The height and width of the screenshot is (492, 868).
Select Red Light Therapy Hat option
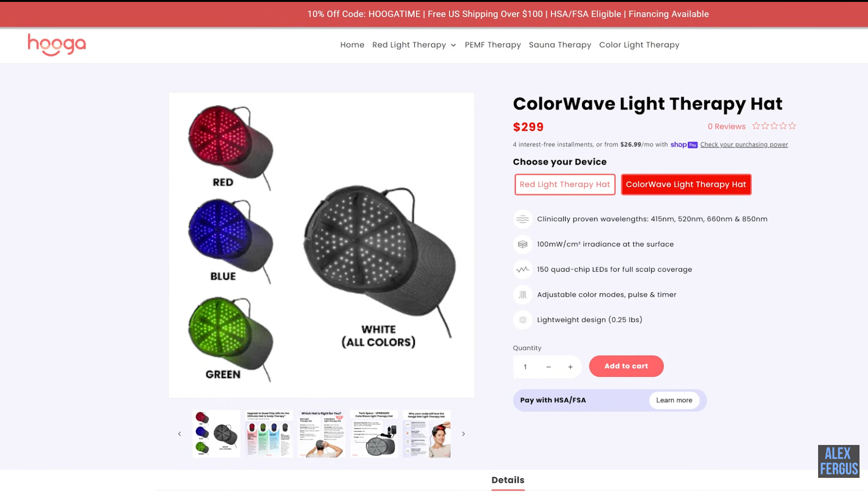point(565,184)
